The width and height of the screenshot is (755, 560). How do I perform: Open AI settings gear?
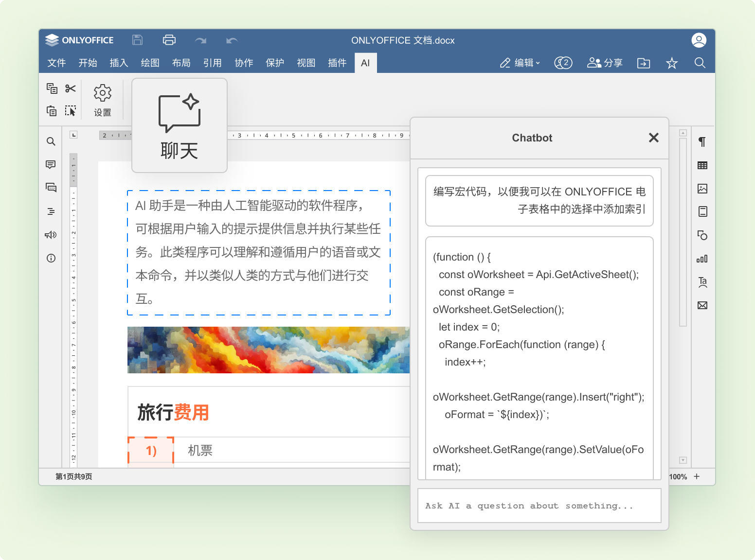coord(102,99)
